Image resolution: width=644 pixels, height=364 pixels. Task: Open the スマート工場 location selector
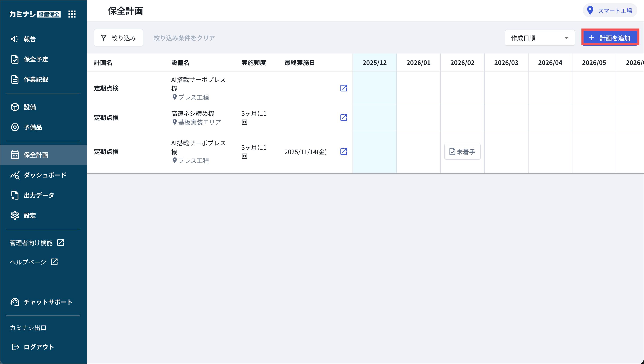[x=610, y=11]
